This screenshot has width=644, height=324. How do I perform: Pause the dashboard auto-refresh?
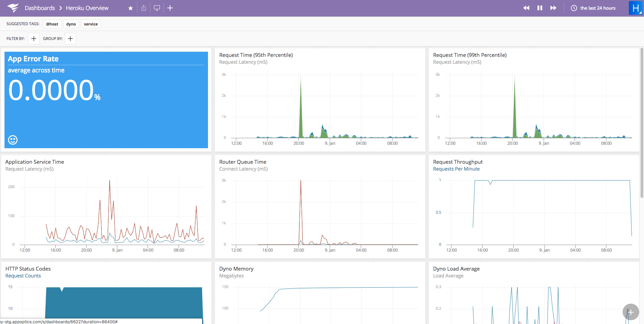click(x=539, y=8)
